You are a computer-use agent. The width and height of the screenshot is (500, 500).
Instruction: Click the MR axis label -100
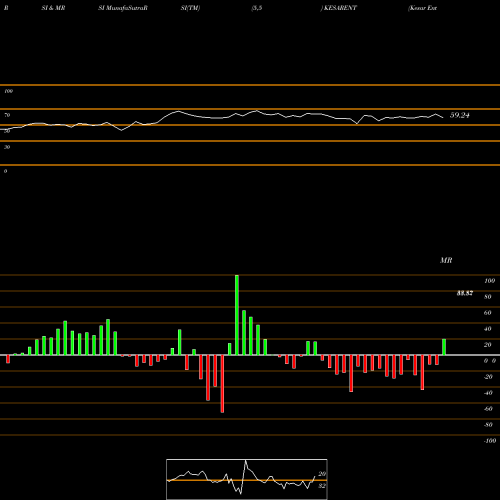tap(490, 441)
